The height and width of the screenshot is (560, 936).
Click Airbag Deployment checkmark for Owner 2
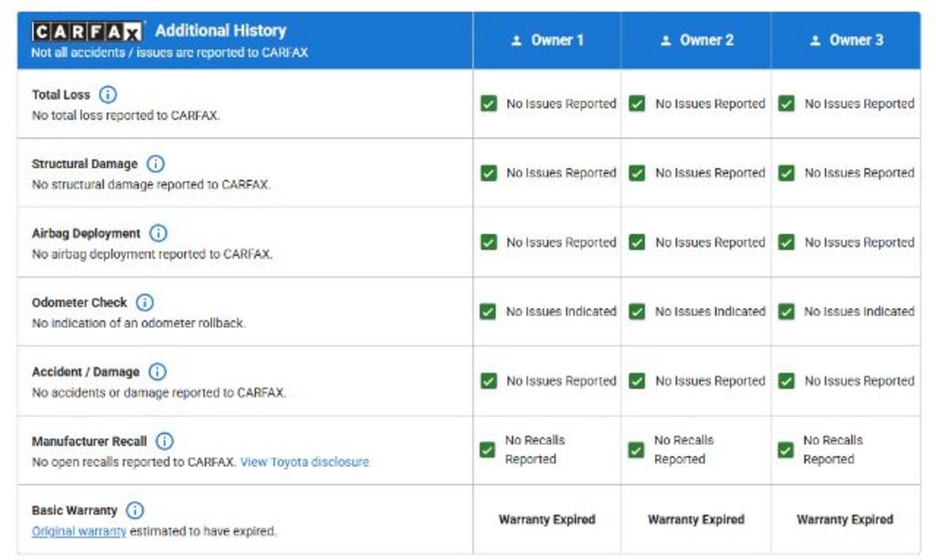637,242
